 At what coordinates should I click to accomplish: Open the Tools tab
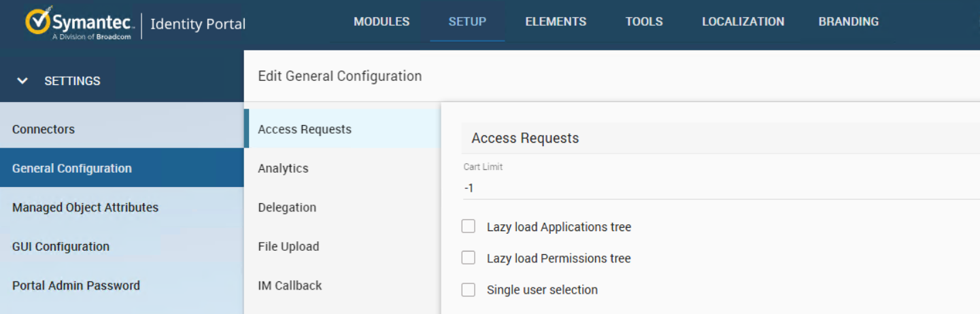[644, 22]
